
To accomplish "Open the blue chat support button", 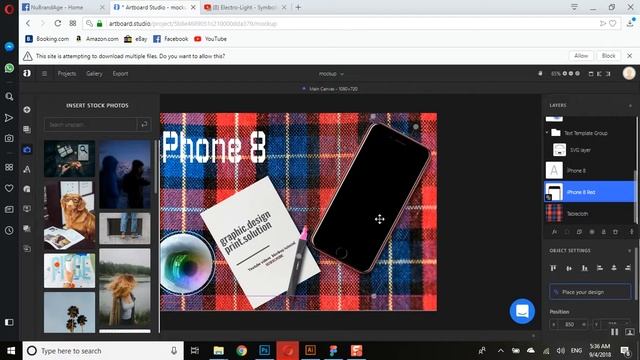I will (522, 311).
